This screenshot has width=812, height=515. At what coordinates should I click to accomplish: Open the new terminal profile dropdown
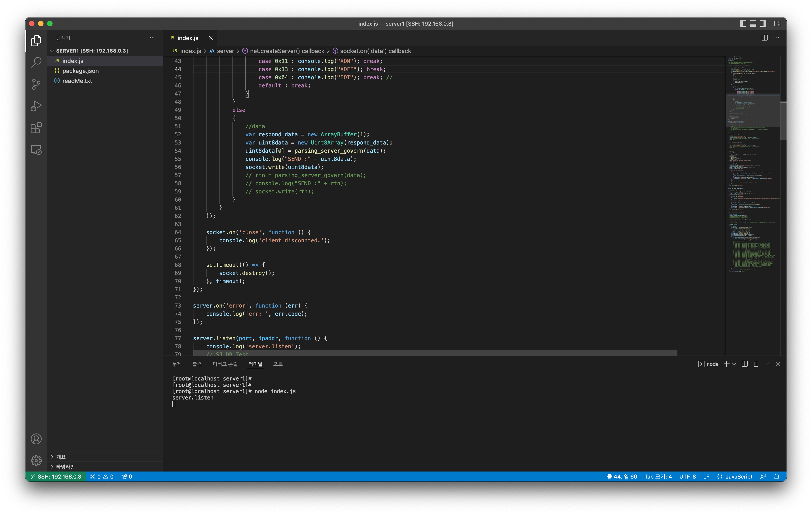pyautogui.click(x=734, y=364)
